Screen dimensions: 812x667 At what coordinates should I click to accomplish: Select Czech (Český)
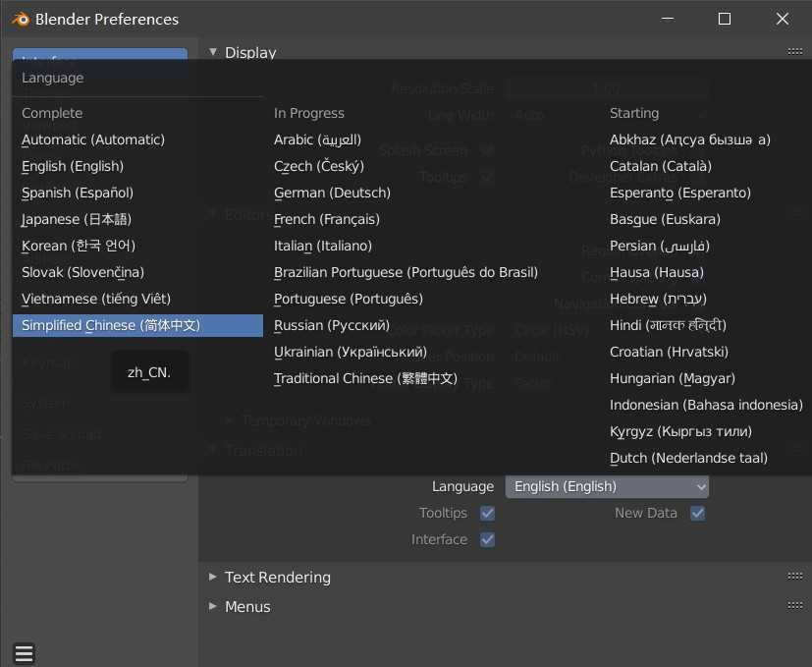tap(318, 166)
